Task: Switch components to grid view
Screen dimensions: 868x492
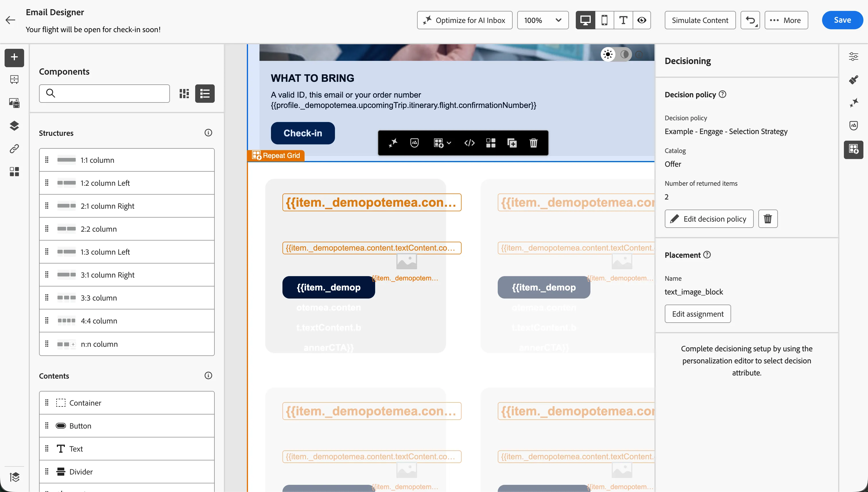Action: (184, 94)
